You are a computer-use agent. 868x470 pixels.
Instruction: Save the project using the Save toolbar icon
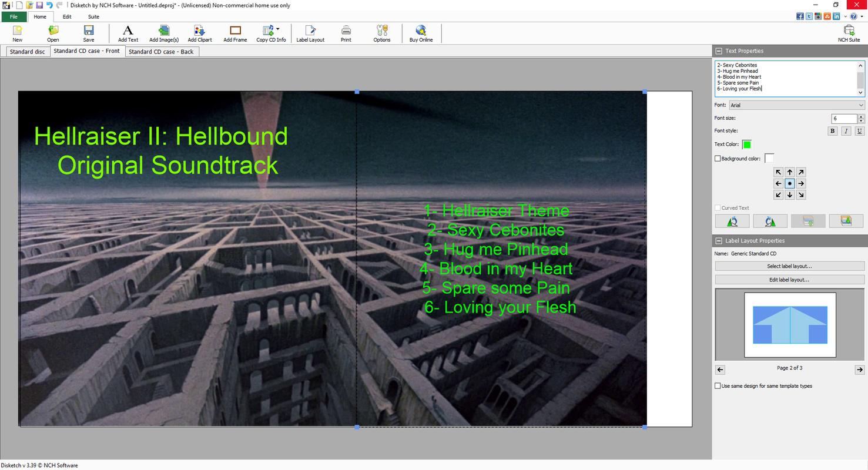(89, 33)
